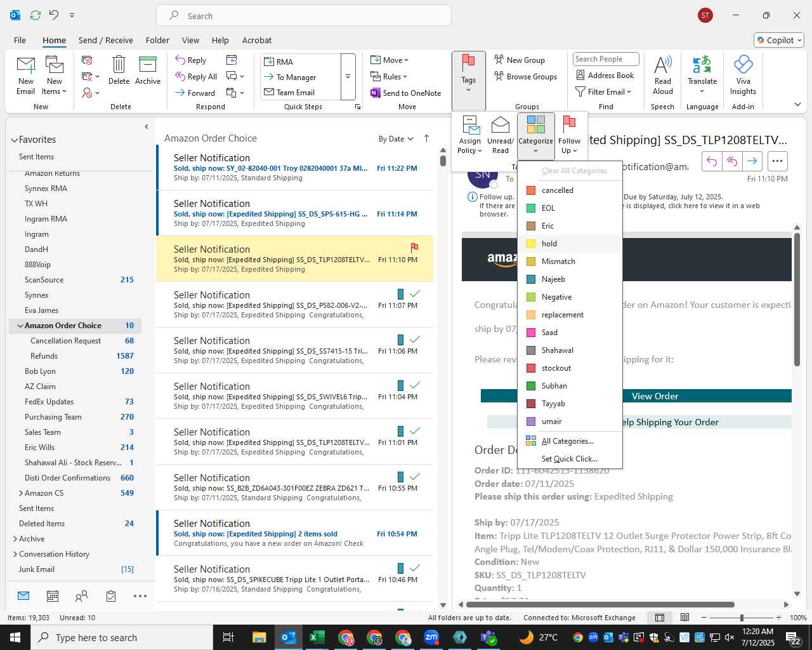The image size is (812, 650).
Task: Switch to People view icon
Action: point(81,596)
